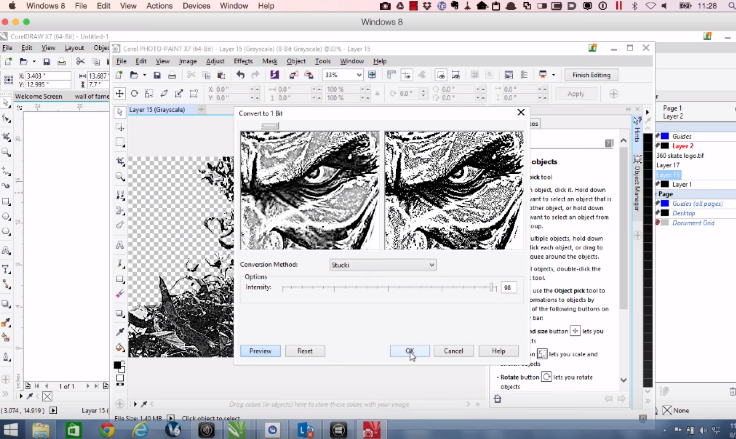Open the Adjust menu in PHOTO-PAINT
736x439 pixels.
pos(215,62)
